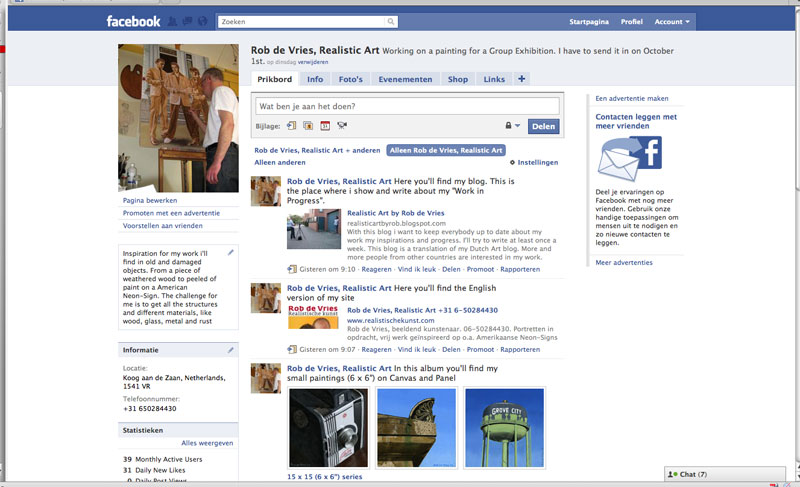Open the friend requests icon in header
Viewport: 800px width, 487px height.
[x=172, y=21]
